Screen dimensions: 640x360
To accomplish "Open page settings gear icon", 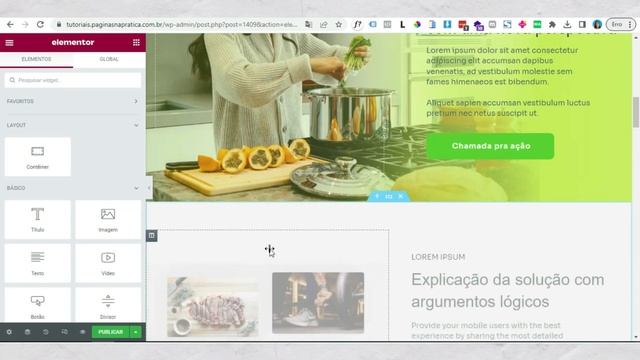I will click(9, 332).
